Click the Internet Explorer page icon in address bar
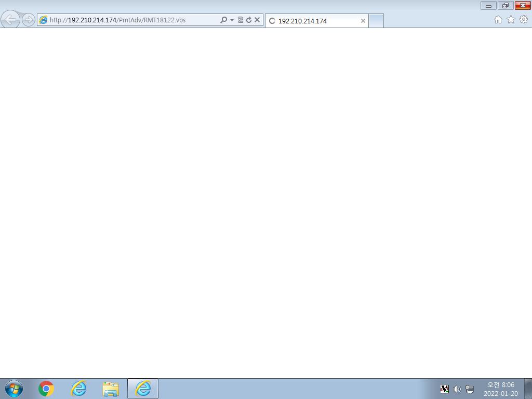The image size is (532, 399). [x=43, y=20]
